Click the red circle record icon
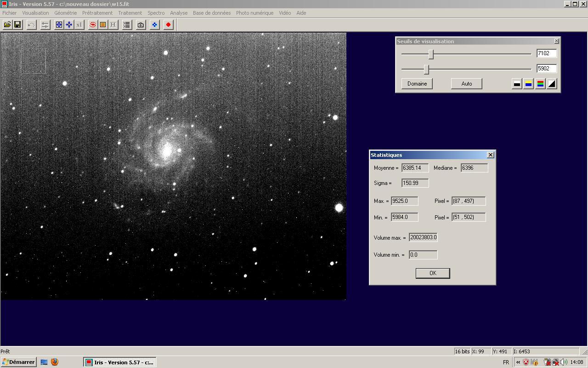The image size is (588, 368). (x=169, y=25)
